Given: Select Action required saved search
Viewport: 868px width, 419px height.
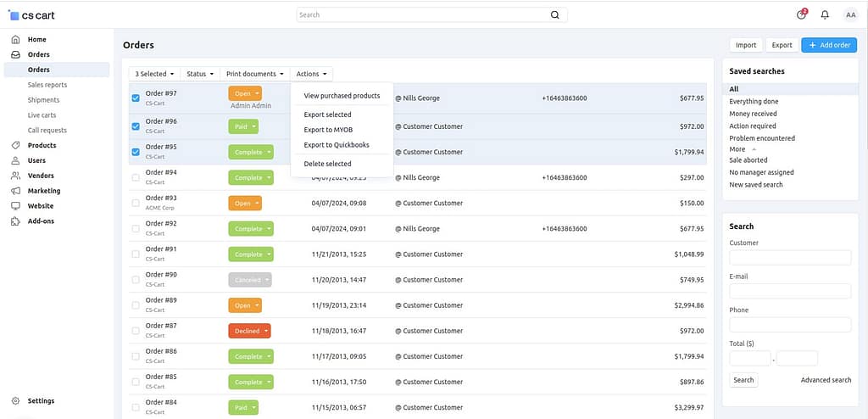Looking at the screenshot, I should [x=753, y=126].
